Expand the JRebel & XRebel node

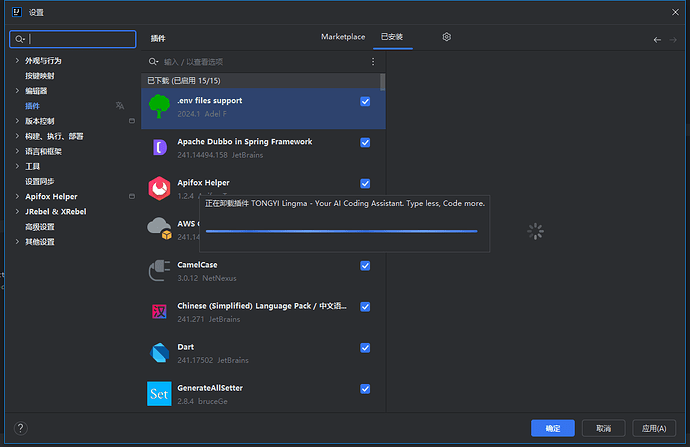[17, 211]
